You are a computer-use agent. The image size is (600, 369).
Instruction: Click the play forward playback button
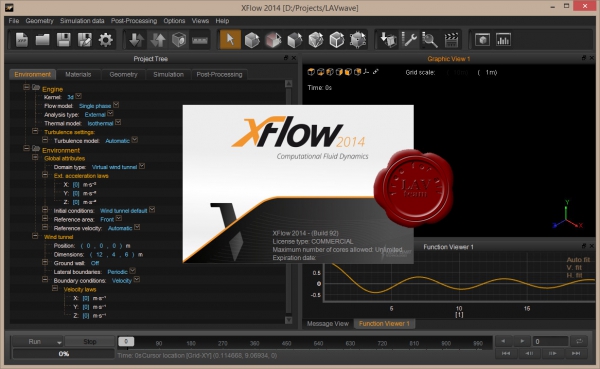click(521, 341)
